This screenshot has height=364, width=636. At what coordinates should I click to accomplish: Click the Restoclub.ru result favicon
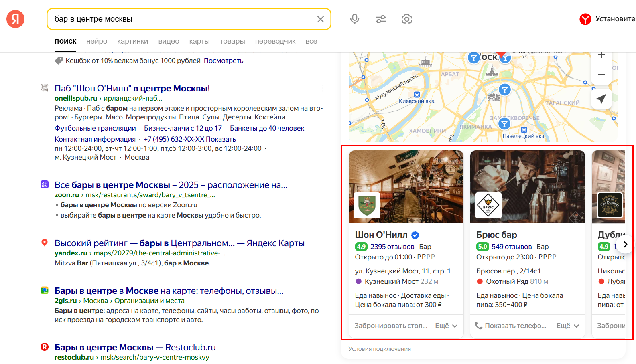point(45,347)
